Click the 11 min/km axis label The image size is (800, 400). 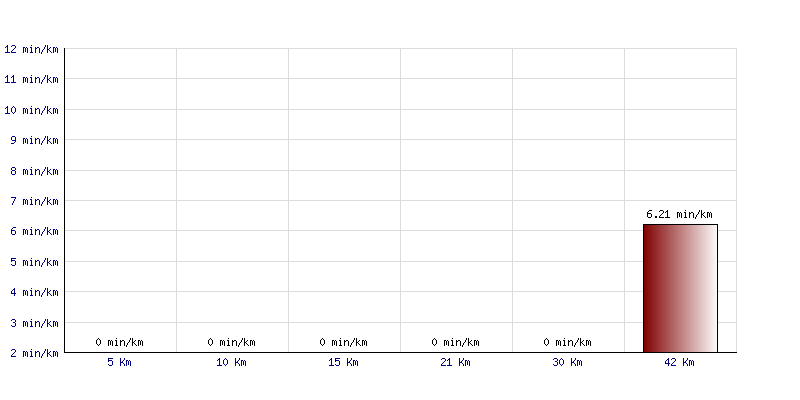click(x=31, y=79)
